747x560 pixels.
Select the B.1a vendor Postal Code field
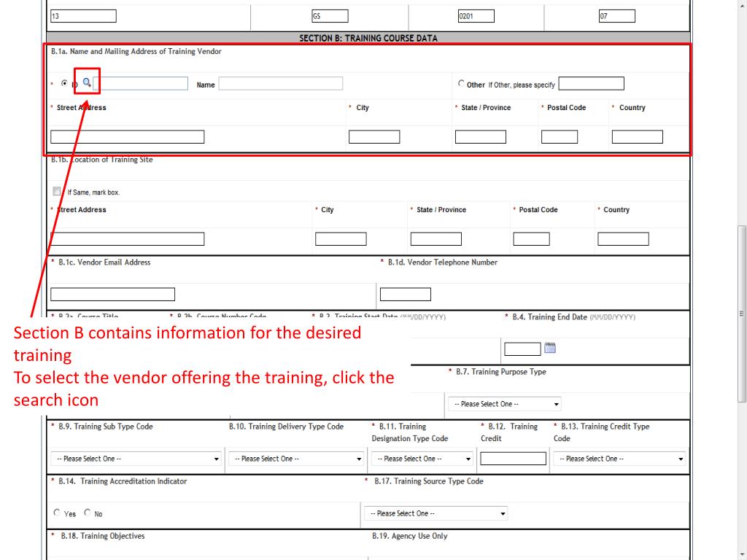(560, 137)
